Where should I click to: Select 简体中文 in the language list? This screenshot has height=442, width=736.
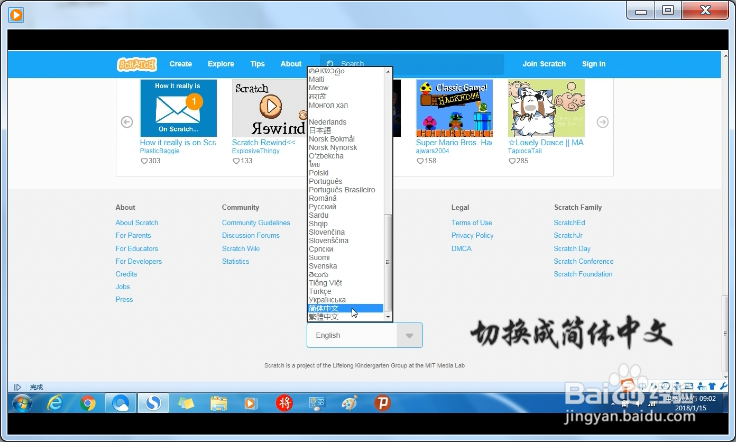(x=345, y=308)
